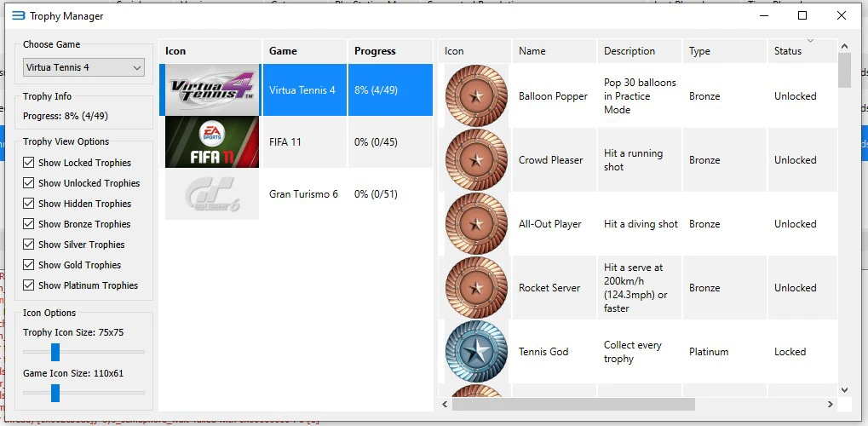Sort trophies by Type column header

click(725, 51)
